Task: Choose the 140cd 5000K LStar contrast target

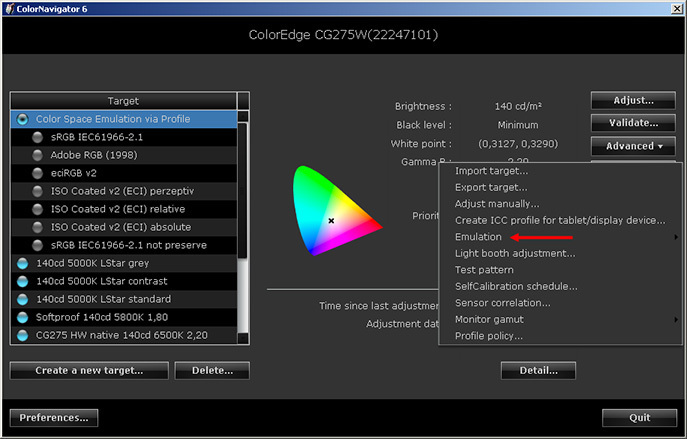Action: [124, 281]
